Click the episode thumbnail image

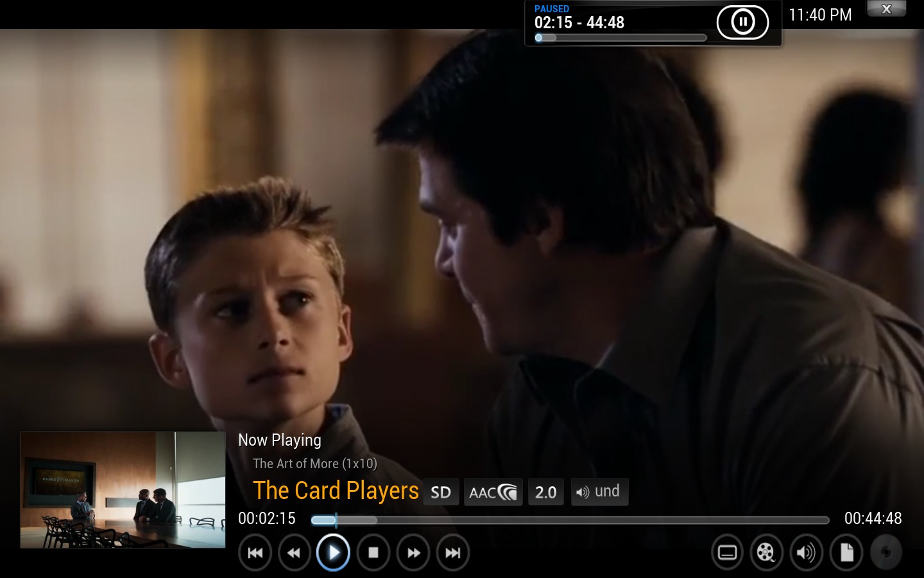(x=123, y=490)
